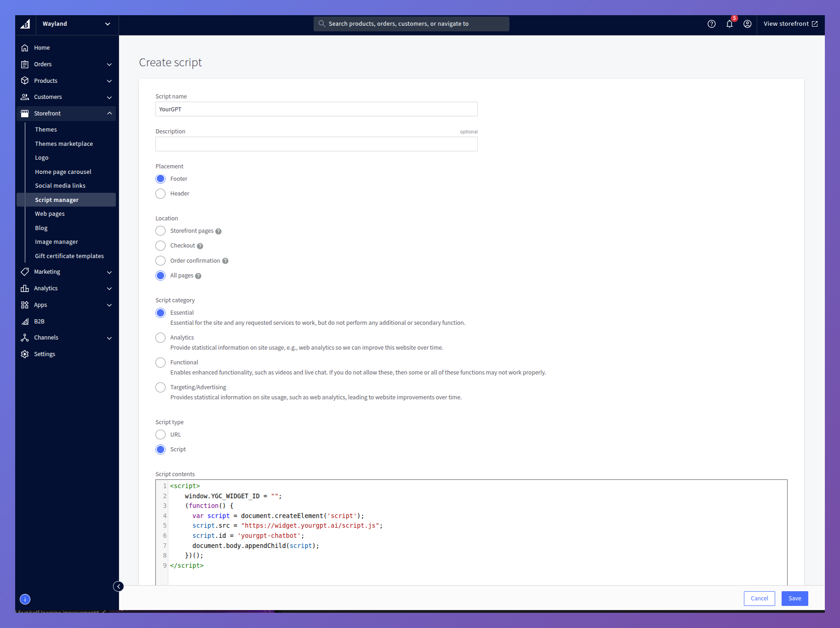Image resolution: width=840 pixels, height=628 pixels.
Task: Collapse the Storefront menu chevron
Action: pyautogui.click(x=109, y=113)
